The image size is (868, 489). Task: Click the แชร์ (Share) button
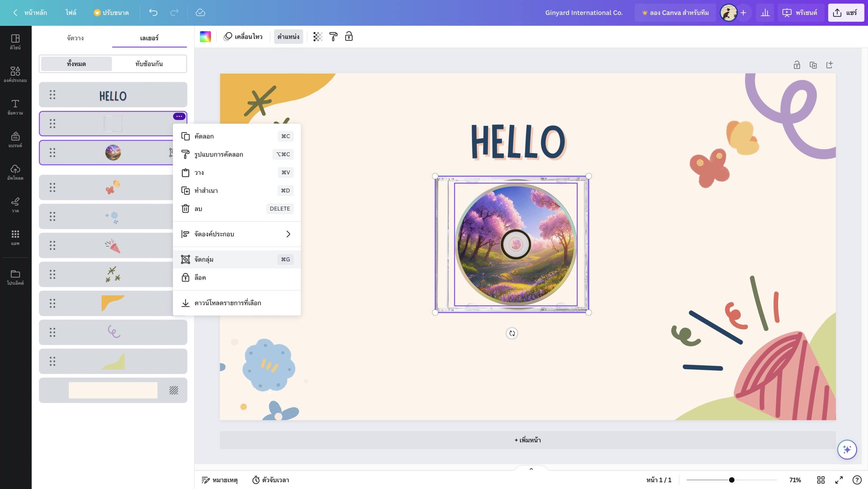(x=846, y=13)
